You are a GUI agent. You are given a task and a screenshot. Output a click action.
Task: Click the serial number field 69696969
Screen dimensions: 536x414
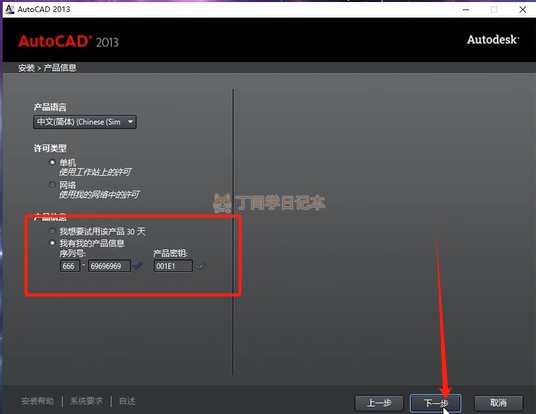point(109,266)
